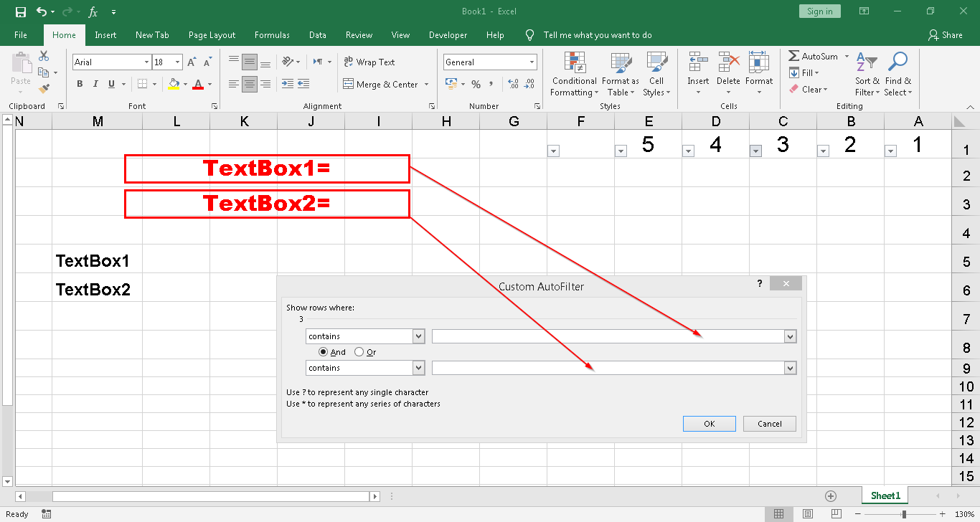The width and height of the screenshot is (980, 522).
Task: Open first filter value dropdown arrow
Action: [x=790, y=336]
